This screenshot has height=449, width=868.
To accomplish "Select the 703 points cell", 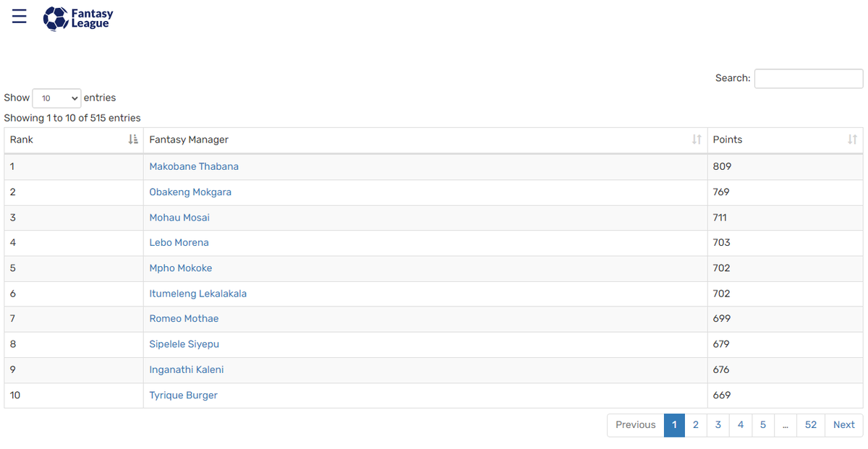I will click(x=785, y=243).
